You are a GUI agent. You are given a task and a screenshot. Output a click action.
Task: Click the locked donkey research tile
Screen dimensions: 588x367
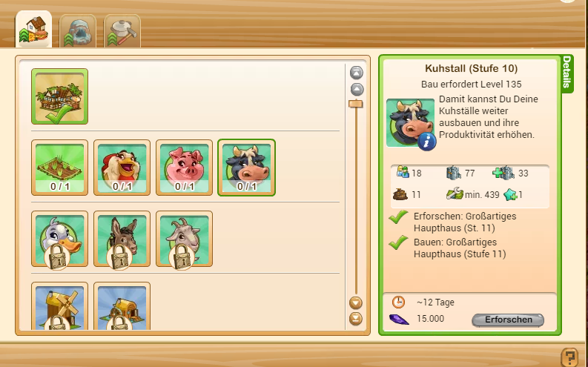122,239
